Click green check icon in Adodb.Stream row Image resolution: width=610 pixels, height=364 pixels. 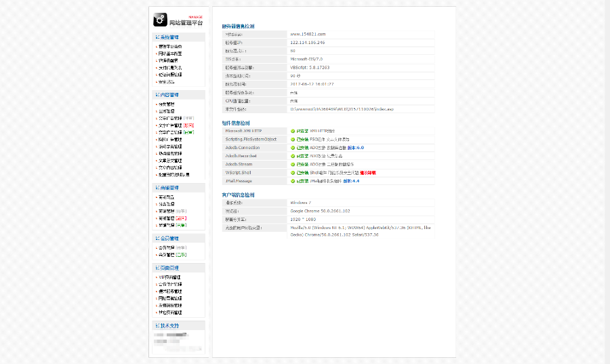click(x=293, y=165)
